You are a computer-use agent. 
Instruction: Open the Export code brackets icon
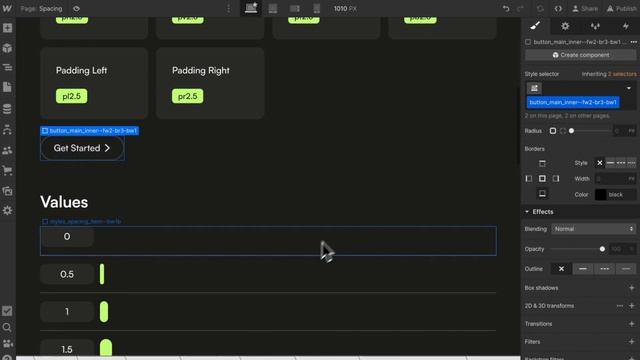pyautogui.click(x=558, y=9)
